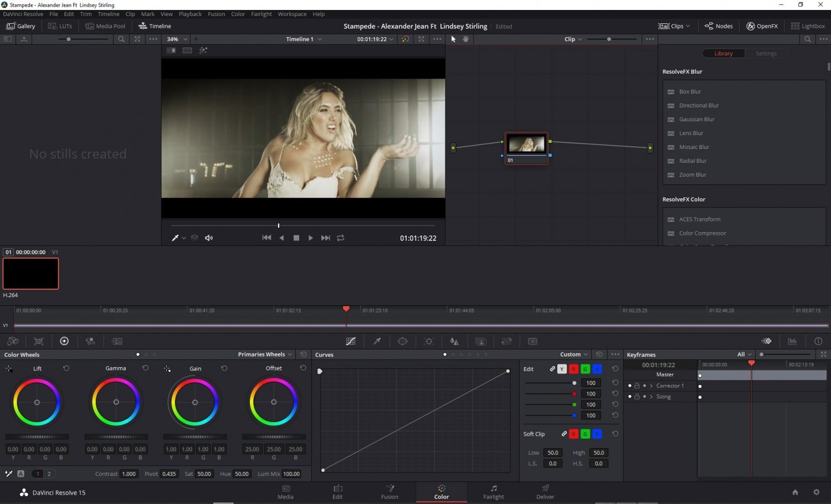Toggle the Nodes panel
831x504 pixels.
pyautogui.click(x=719, y=26)
